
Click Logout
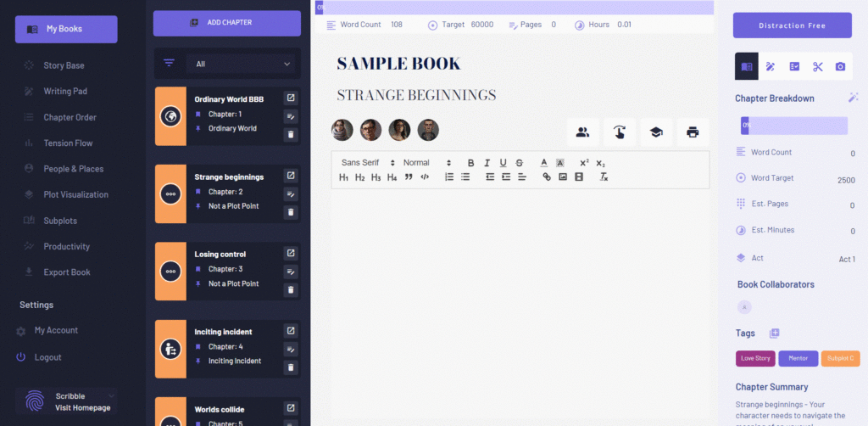(x=47, y=357)
